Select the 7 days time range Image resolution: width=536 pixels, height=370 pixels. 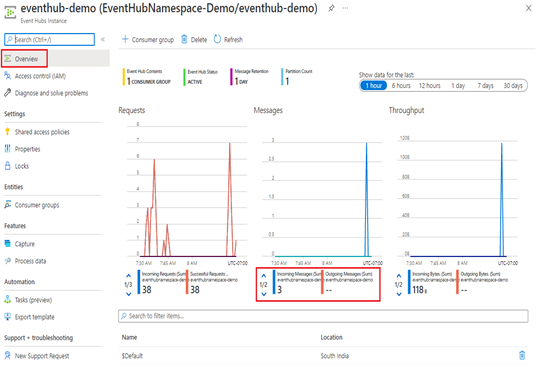485,85
